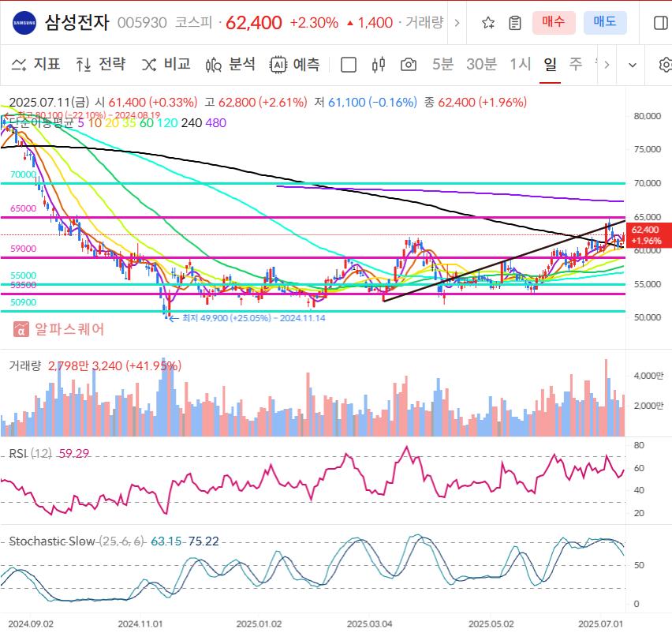The width and height of the screenshot is (672, 633).
Task: Select the 30분 timeframe tab
Action: (481, 65)
